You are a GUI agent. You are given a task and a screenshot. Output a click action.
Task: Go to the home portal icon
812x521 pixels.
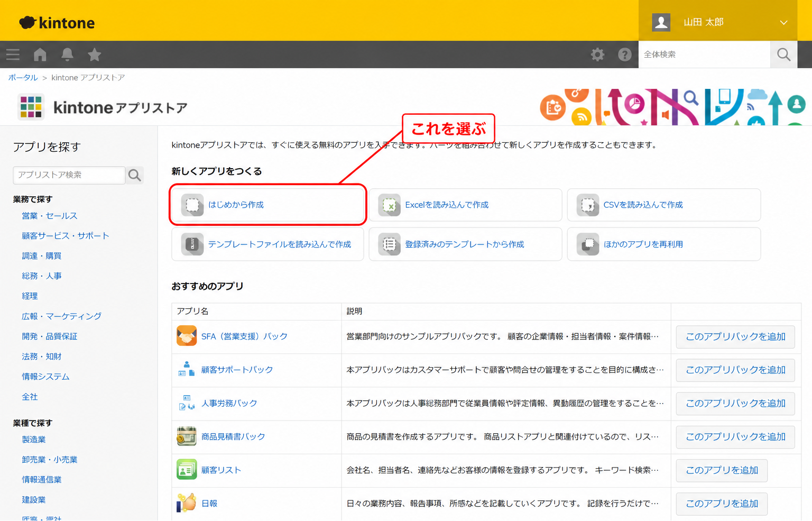(40, 54)
